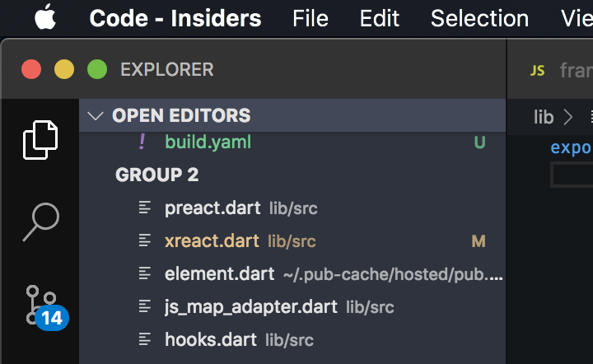
Task: Click the JS file icon on editor tab
Action: [537, 71]
